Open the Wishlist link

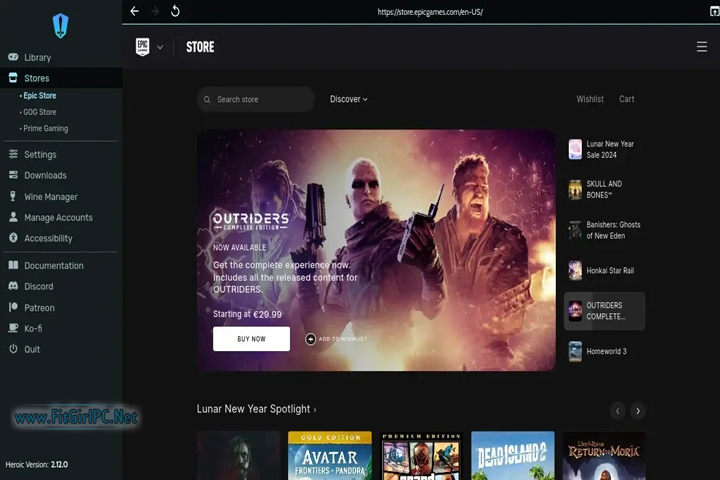[x=590, y=99]
